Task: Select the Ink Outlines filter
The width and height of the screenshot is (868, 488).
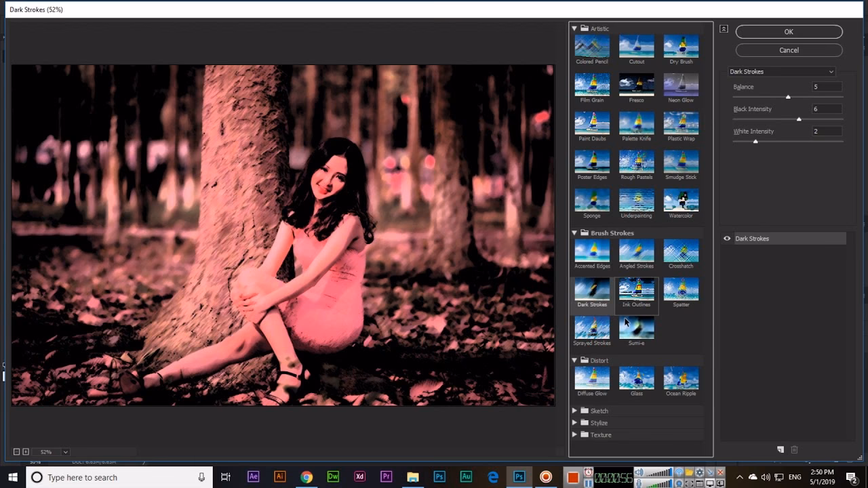Action: pyautogui.click(x=636, y=290)
